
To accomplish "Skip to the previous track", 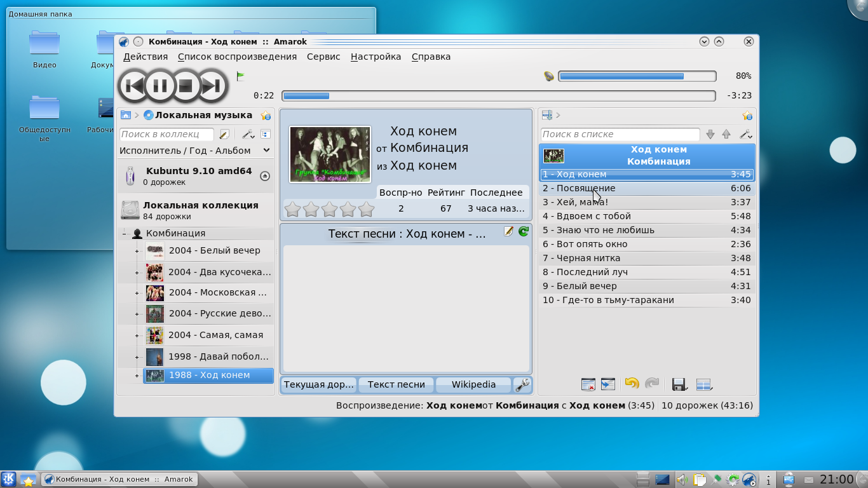I will point(133,85).
